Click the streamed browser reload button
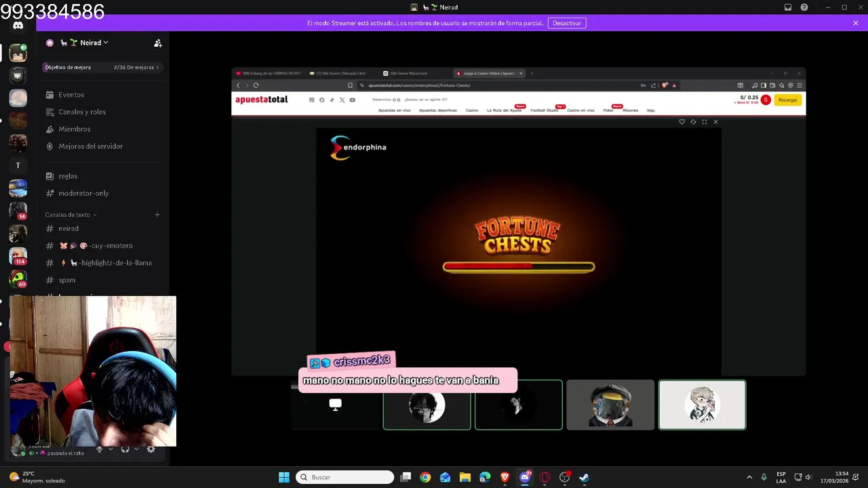The height and width of the screenshot is (488, 868). (x=256, y=85)
